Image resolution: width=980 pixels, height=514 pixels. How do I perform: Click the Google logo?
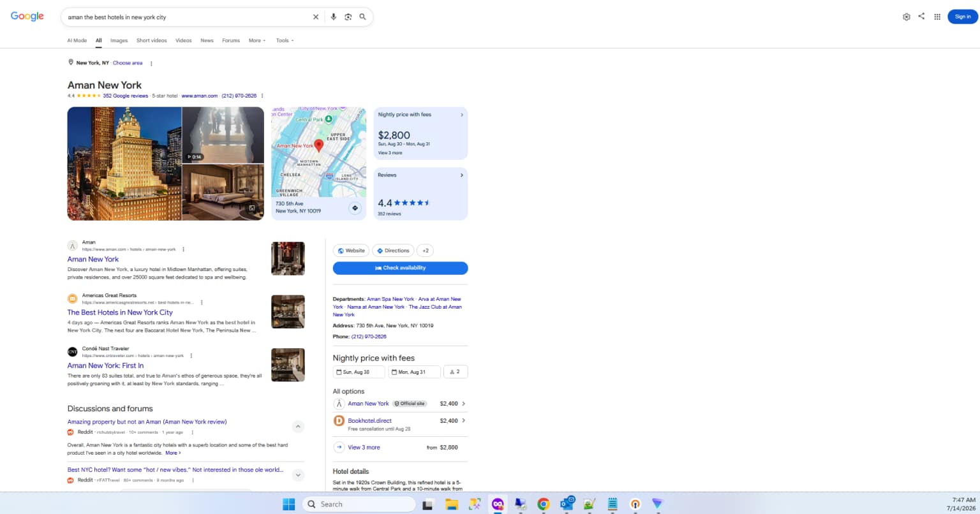pos(27,17)
